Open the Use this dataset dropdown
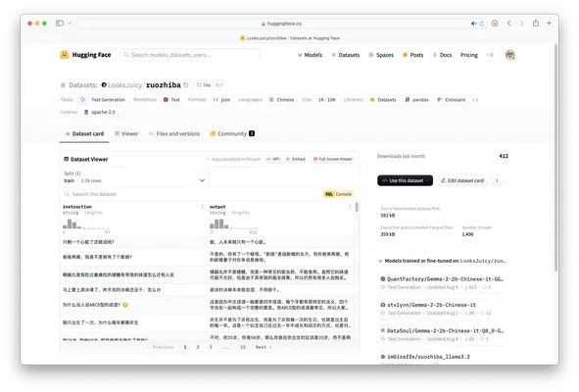Image resolution: width=579 pixels, height=392 pixels. point(405,180)
